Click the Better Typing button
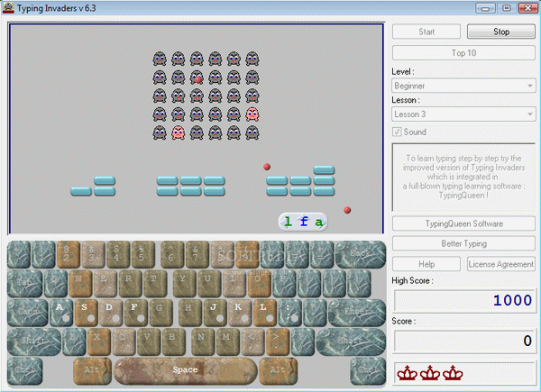 click(463, 243)
